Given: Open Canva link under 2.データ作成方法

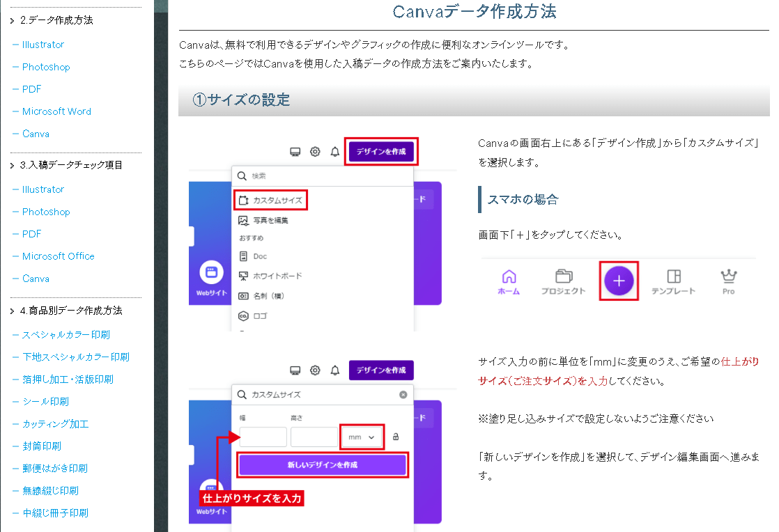Looking at the screenshot, I should click(36, 134).
